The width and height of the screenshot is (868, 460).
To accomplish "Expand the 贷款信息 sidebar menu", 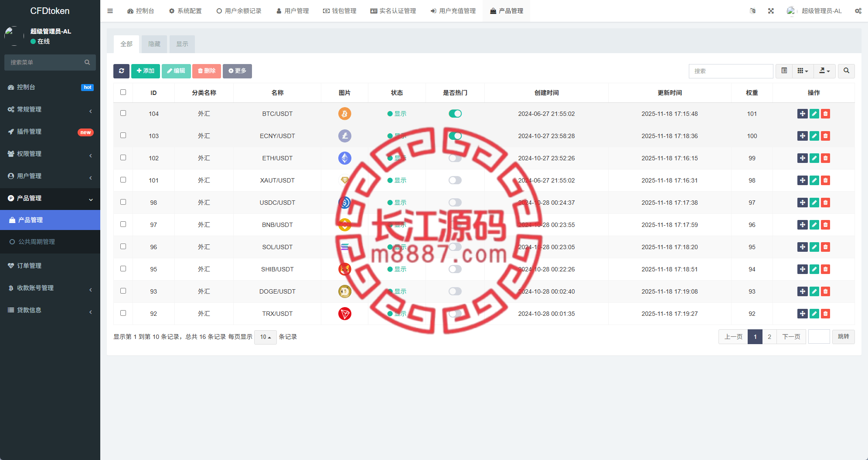I will 50,310.
